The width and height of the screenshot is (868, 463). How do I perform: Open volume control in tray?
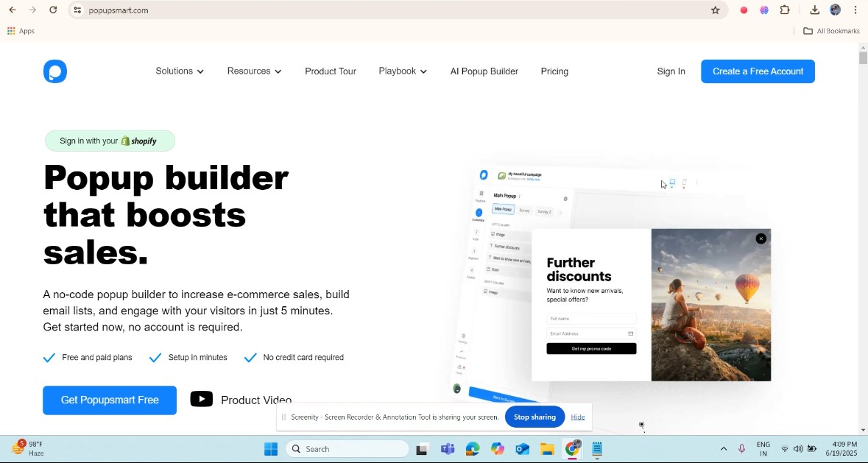click(798, 448)
